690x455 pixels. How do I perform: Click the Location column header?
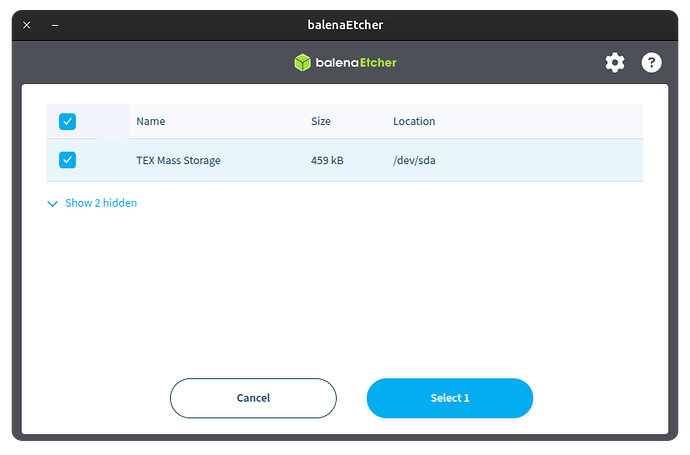point(414,121)
